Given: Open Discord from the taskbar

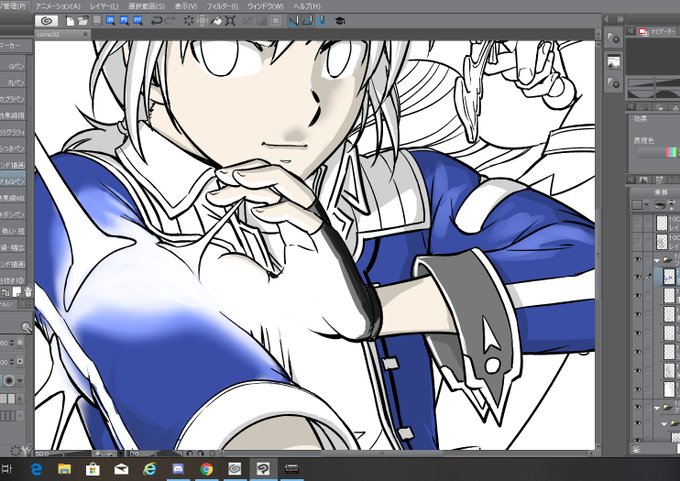Looking at the screenshot, I should point(178,469).
